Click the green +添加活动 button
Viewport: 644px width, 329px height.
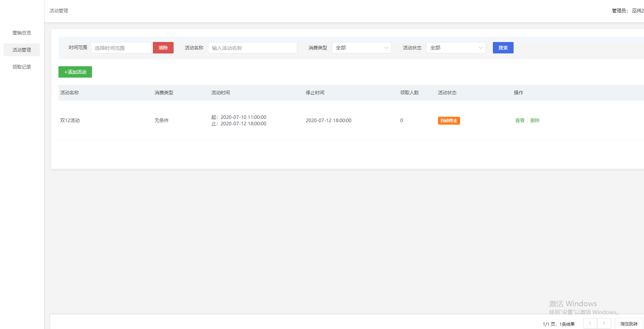(x=75, y=72)
